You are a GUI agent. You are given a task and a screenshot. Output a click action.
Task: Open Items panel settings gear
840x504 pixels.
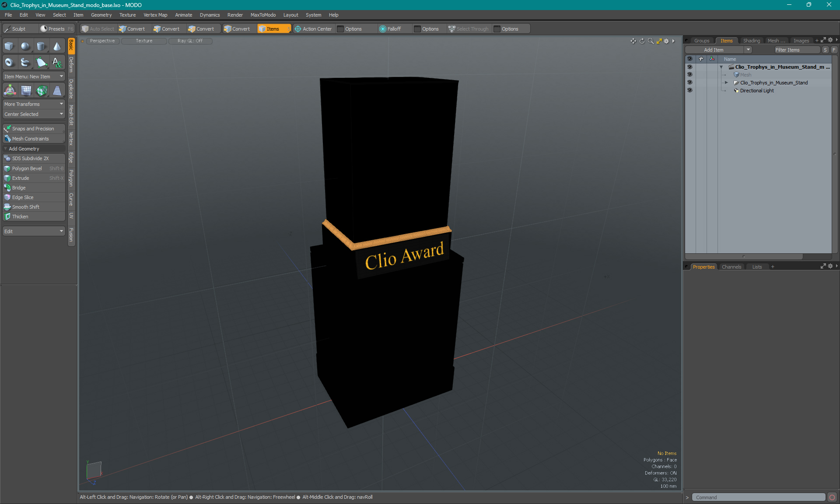830,40
